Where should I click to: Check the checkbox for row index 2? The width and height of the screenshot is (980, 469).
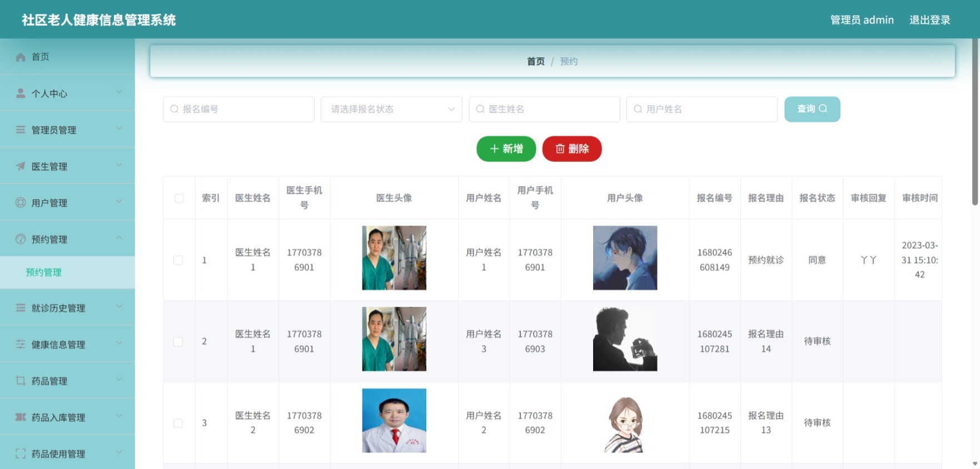pos(178,342)
